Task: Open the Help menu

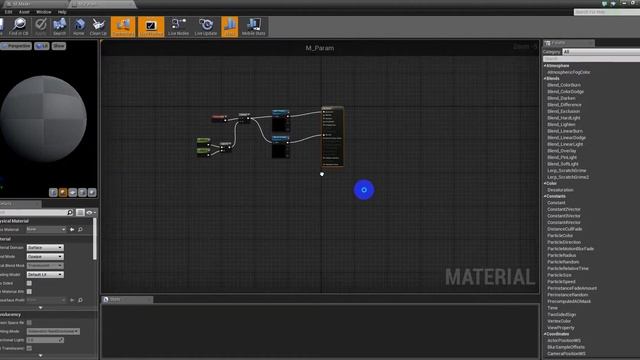Action: [x=62, y=12]
